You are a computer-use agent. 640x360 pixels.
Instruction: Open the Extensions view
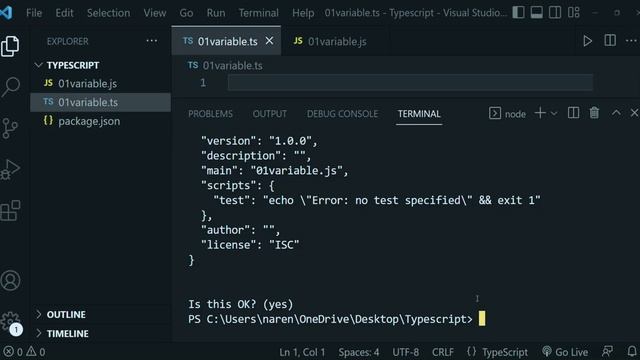coord(10,211)
